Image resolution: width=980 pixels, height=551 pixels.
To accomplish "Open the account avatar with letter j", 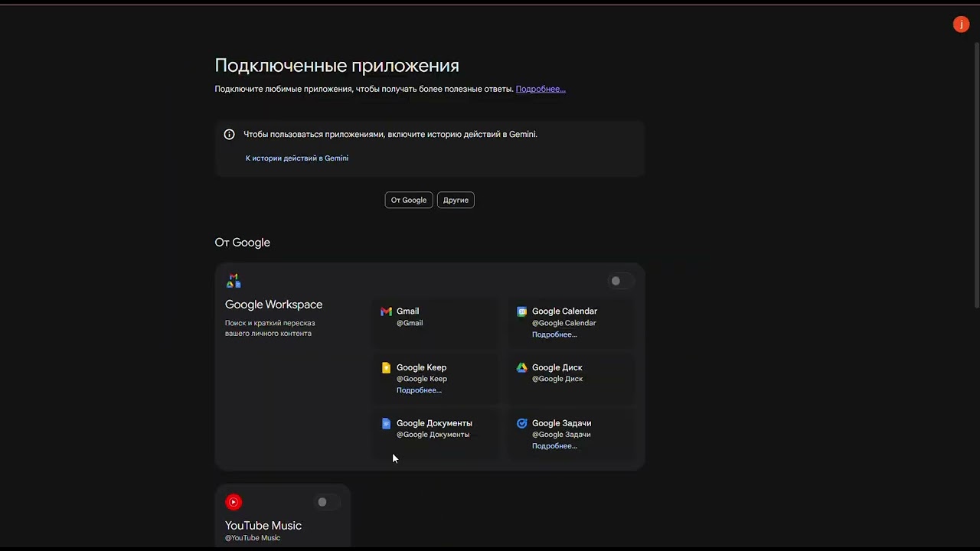I will click(x=961, y=25).
